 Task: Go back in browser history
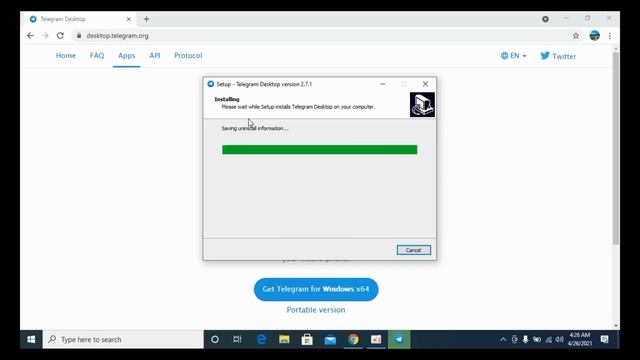(30, 36)
